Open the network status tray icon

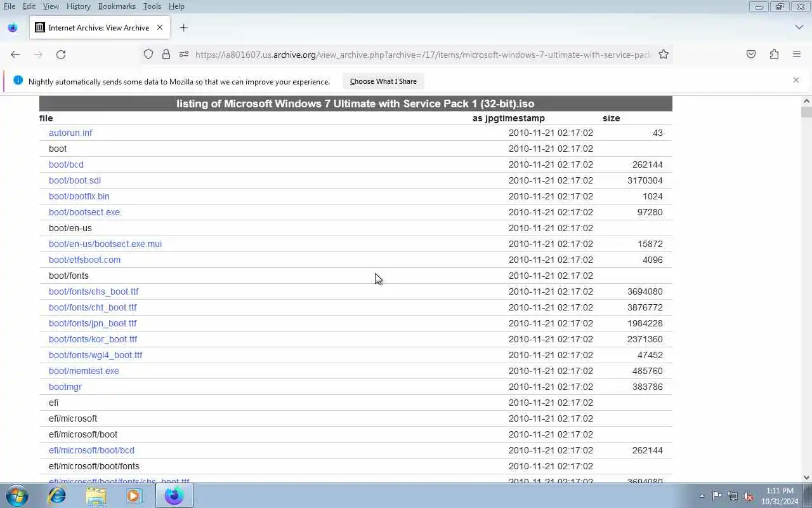pyautogui.click(x=733, y=496)
